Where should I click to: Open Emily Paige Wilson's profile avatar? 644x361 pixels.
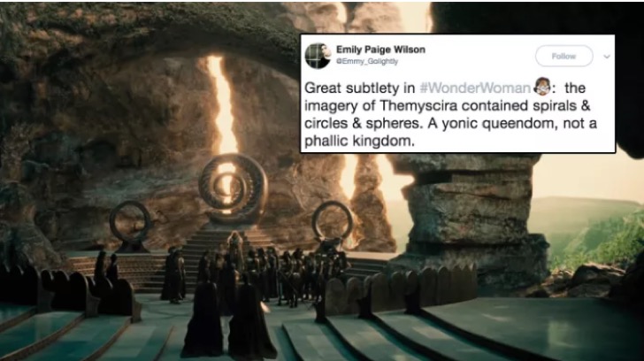(x=318, y=56)
